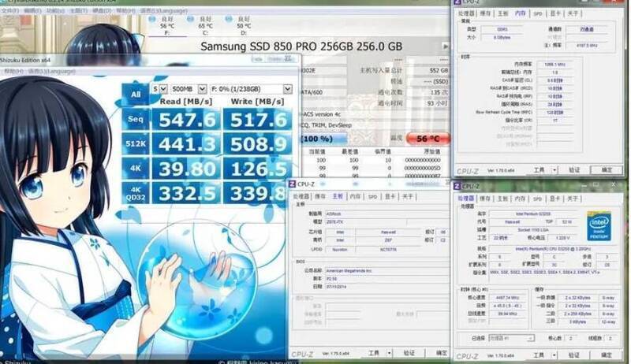Click the CPU-Z icon on the processor window title
Viewport: 631px width, 364px height.
pyautogui.click(x=457, y=186)
